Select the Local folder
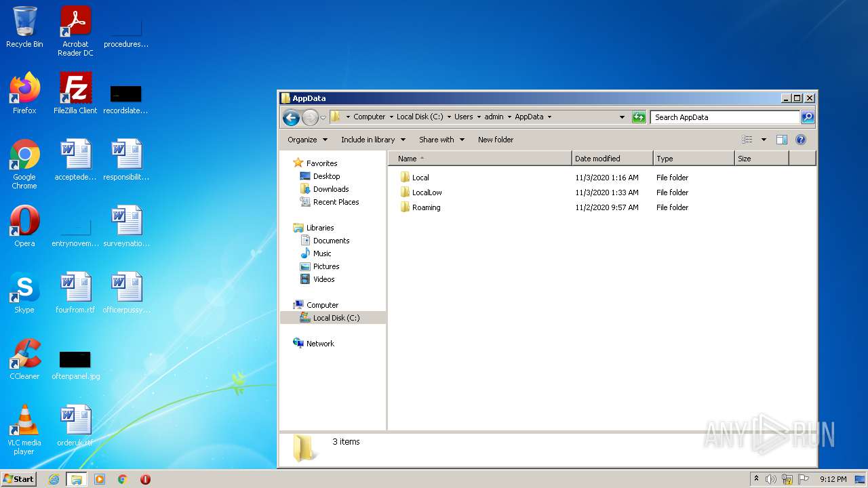The height and width of the screenshot is (488, 868). point(414,178)
